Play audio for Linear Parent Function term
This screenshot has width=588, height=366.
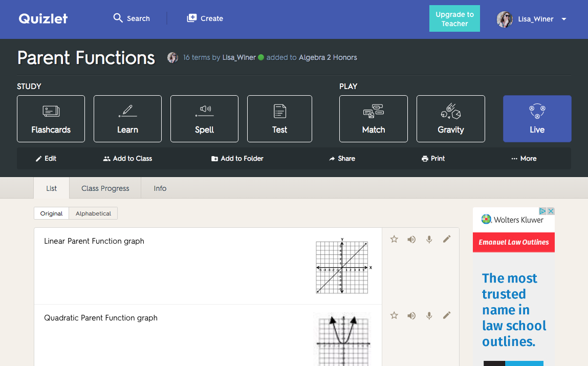click(411, 239)
